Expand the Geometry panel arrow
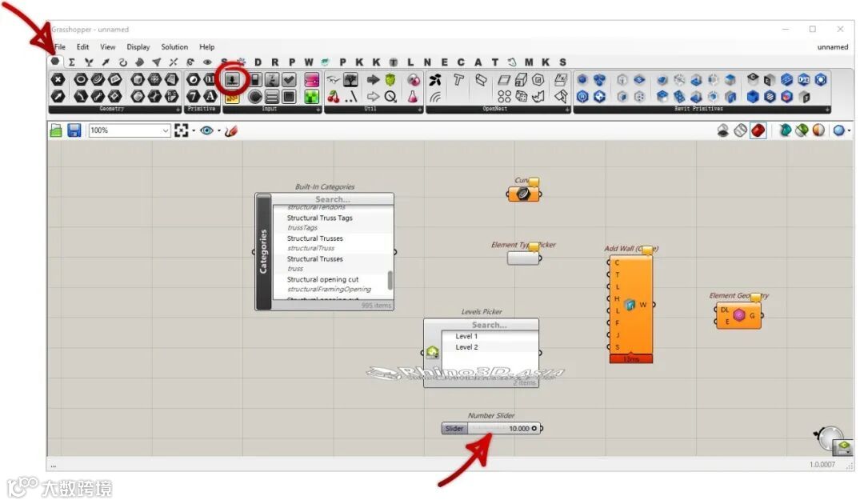 178,110
